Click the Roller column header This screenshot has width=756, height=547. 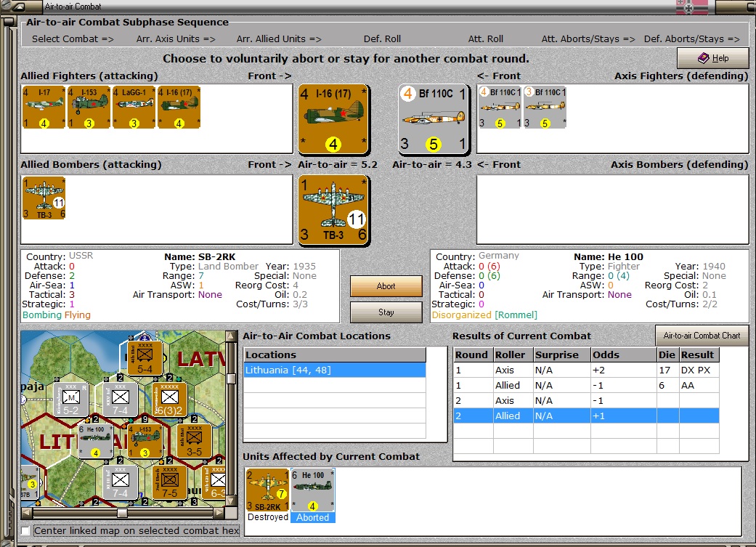(x=513, y=355)
